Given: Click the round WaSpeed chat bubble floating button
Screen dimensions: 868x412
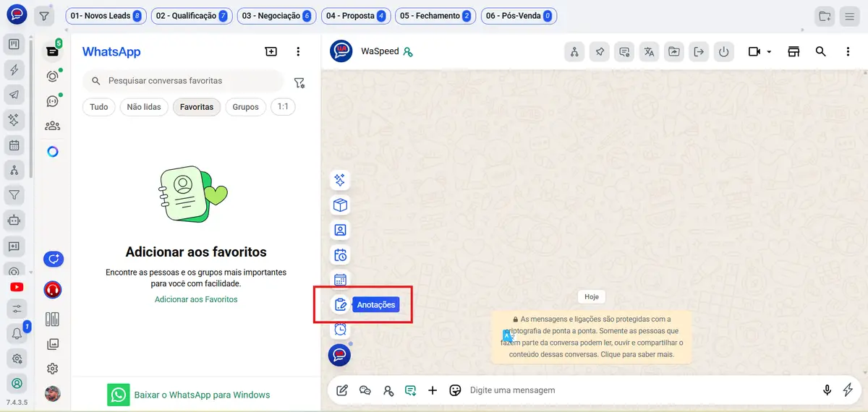Looking at the screenshot, I should coord(340,355).
